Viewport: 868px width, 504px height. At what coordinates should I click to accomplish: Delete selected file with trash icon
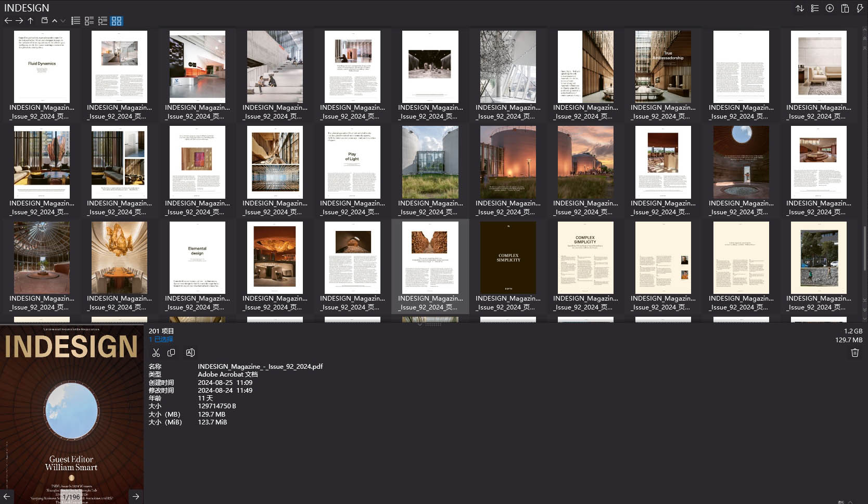click(x=855, y=353)
